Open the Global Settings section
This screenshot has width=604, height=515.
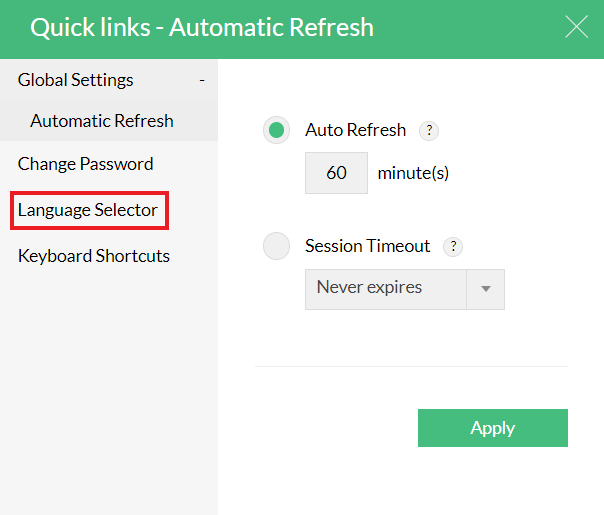pyautogui.click(x=76, y=80)
